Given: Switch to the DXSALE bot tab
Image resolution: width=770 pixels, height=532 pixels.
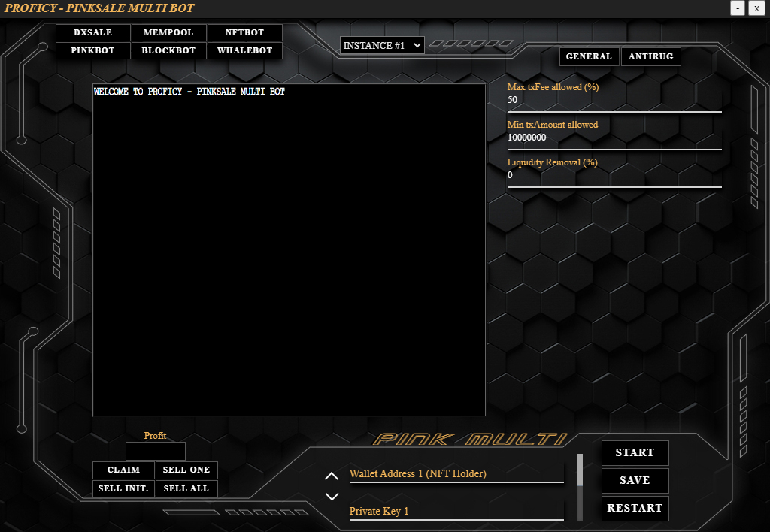Looking at the screenshot, I should [x=92, y=32].
